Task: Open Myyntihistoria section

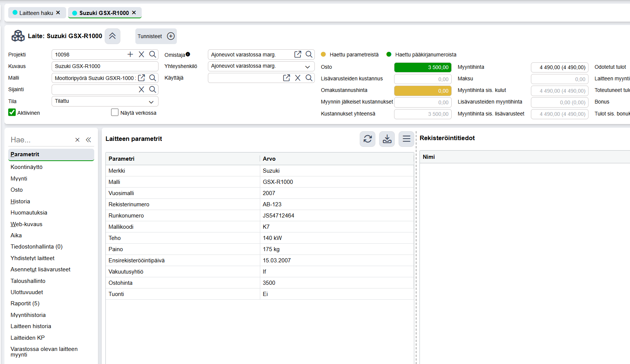Action: tap(28, 315)
